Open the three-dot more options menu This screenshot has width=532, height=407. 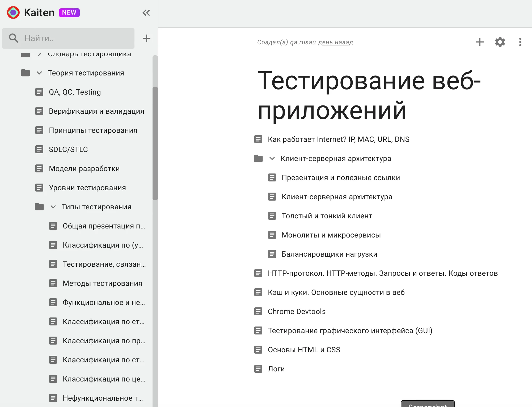pos(520,42)
